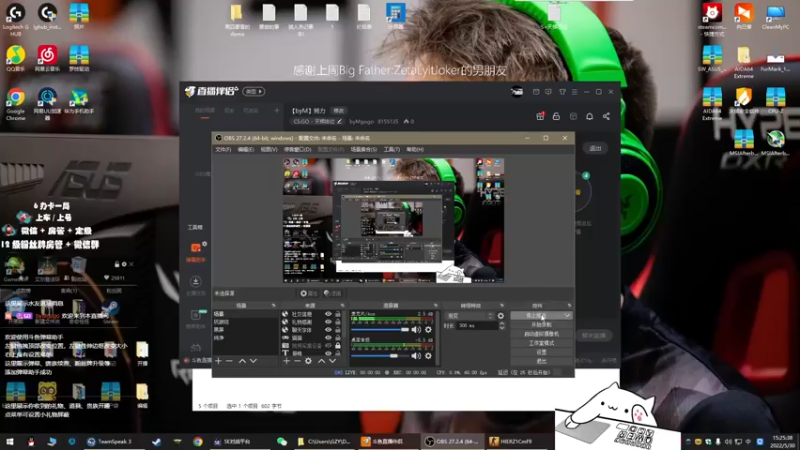Open 设置 in the OBS controls dock
This screenshot has height=450, width=800.
[541, 352]
